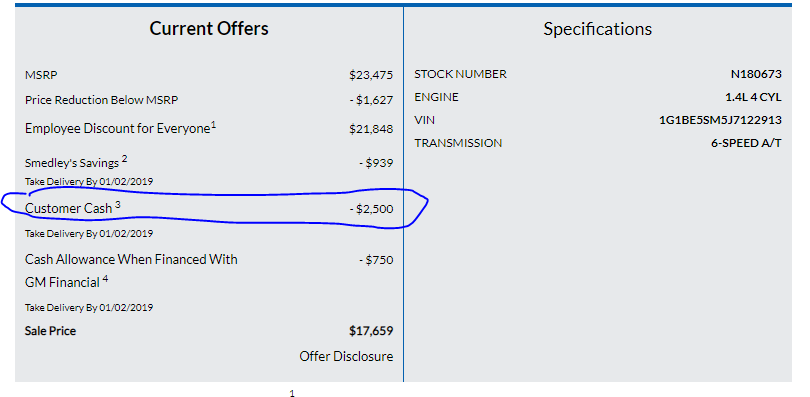
Task: Select the bold Sale Price label
Action: pyautogui.click(x=50, y=331)
